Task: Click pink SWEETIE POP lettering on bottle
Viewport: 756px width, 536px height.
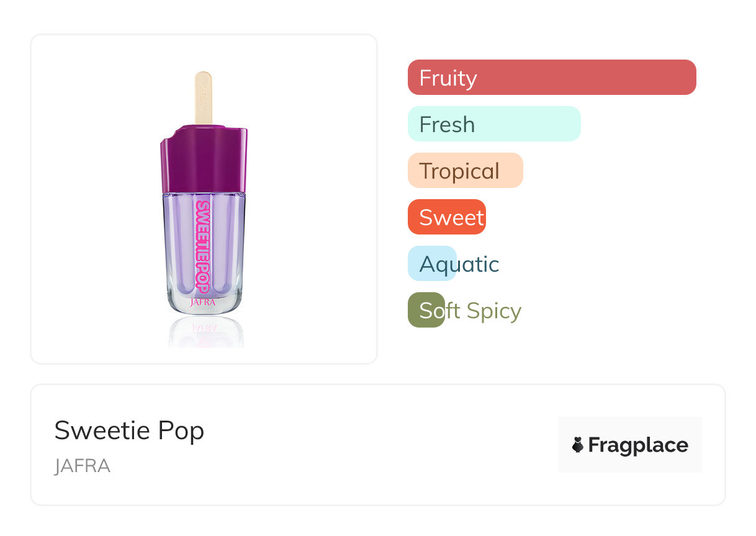Action: [x=202, y=245]
